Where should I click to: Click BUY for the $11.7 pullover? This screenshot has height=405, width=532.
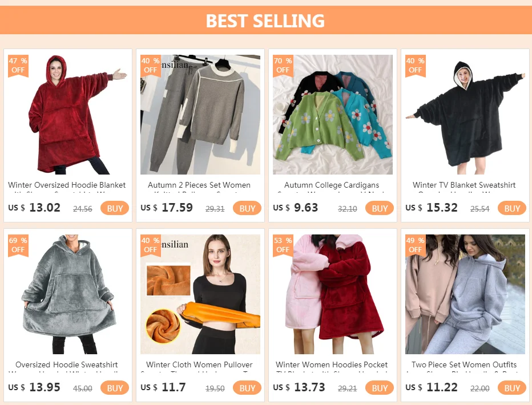point(247,388)
